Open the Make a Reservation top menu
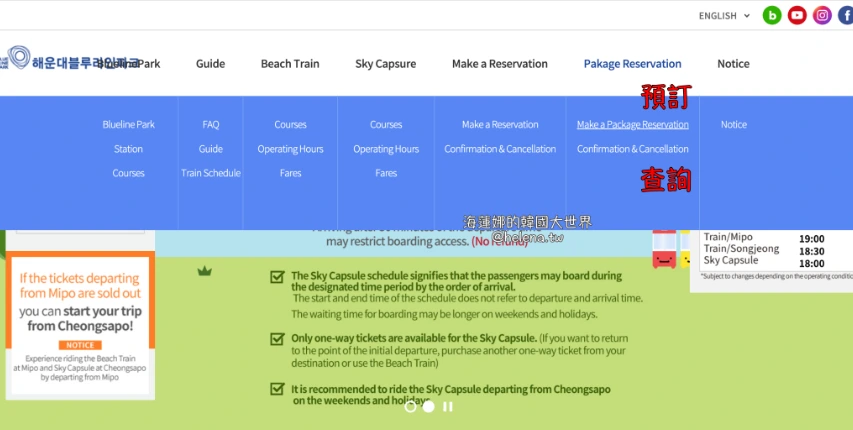The width and height of the screenshot is (853, 430). click(500, 64)
